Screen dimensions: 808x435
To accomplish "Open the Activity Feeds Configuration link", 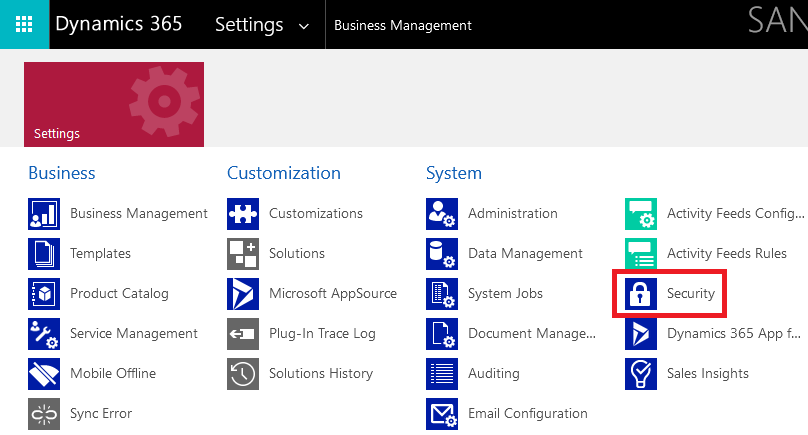I will (x=735, y=213).
